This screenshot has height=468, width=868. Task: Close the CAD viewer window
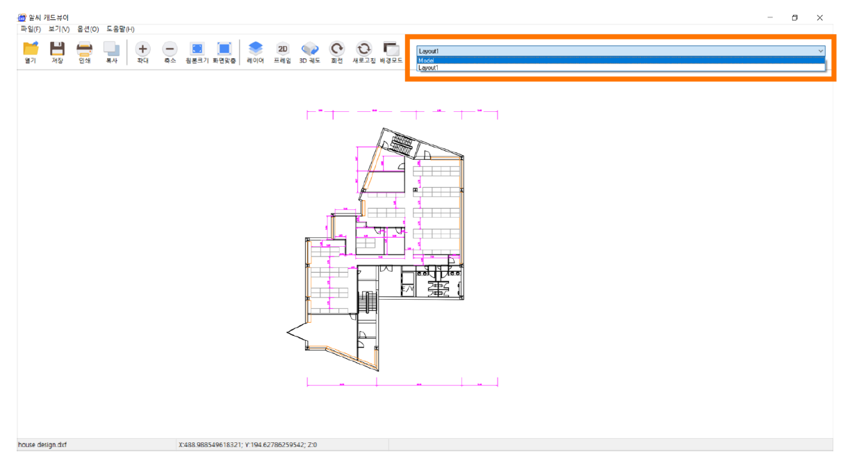820,17
